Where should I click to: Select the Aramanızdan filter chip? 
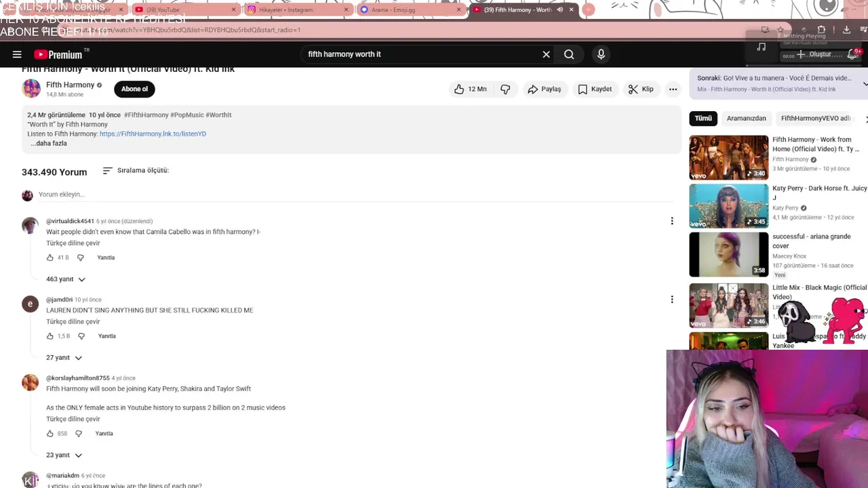tap(746, 118)
